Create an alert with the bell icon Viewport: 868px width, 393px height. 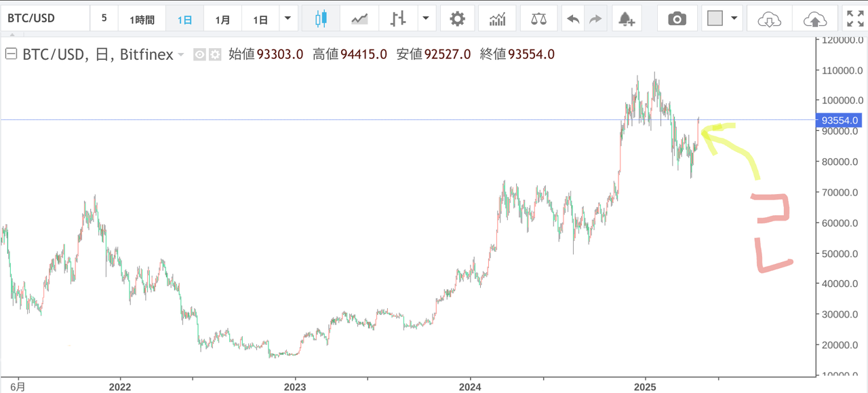tap(626, 19)
